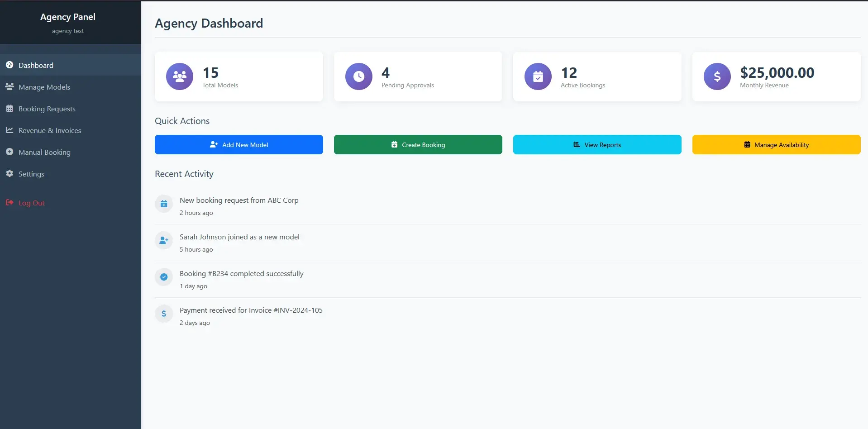Click the payment received dollar icon
This screenshot has height=429, width=868.
pyautogui.click(x=164, y=314)
